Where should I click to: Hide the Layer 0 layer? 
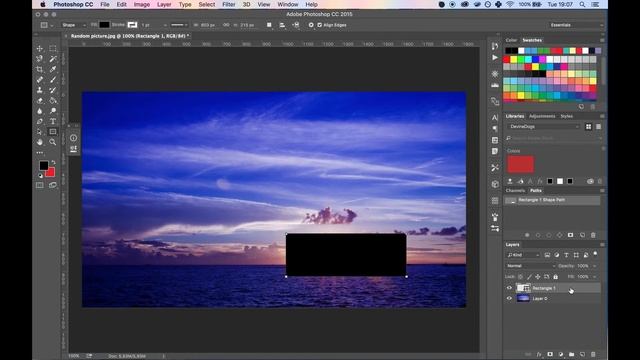pos(509,298)
